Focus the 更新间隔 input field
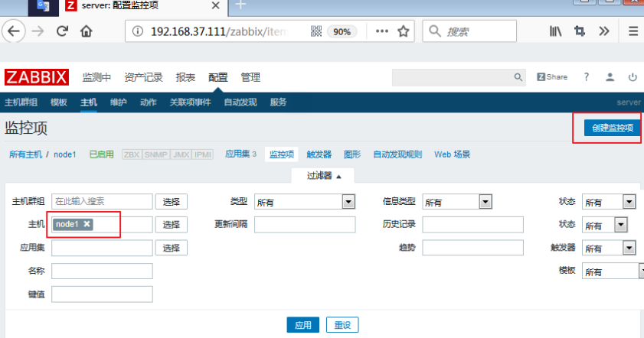The height and width of the screenshot is (338, 644). pyautogui.click(x=305, y=224)
